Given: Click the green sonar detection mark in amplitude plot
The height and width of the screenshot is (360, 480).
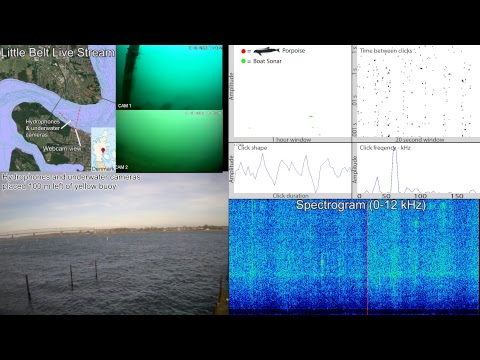Looking at the screenshot, I should coord(311,116).
